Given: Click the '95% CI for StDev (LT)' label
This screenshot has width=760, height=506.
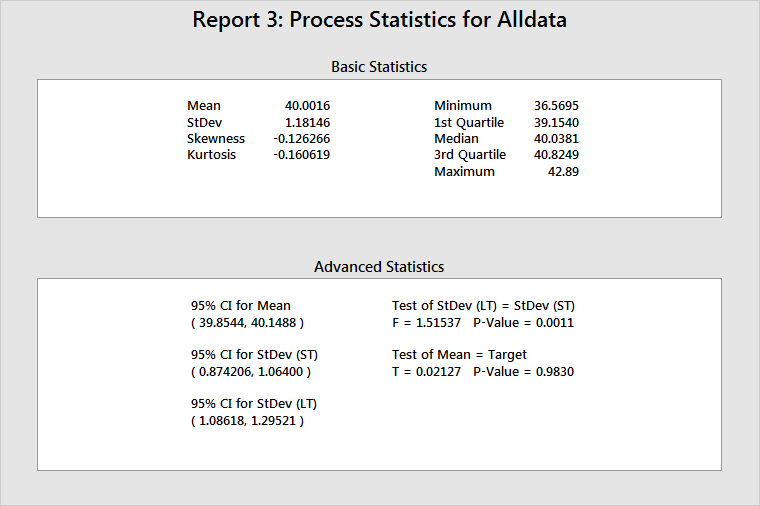Looking at the screenshot, I should click(254, 404).
